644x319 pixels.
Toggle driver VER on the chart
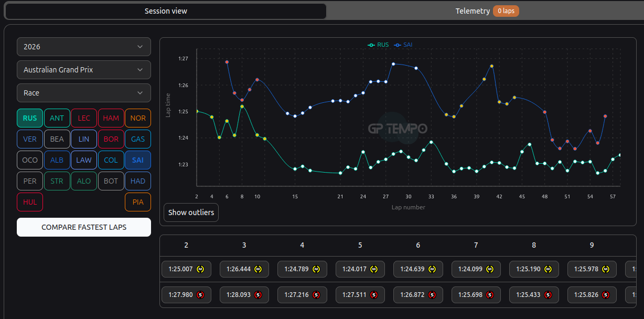(30, 139)
